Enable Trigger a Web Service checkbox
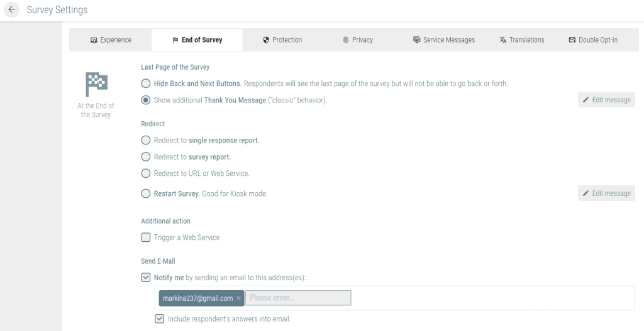Image resolution: width=644 pixels, height=331 pixels. point(146,237)
